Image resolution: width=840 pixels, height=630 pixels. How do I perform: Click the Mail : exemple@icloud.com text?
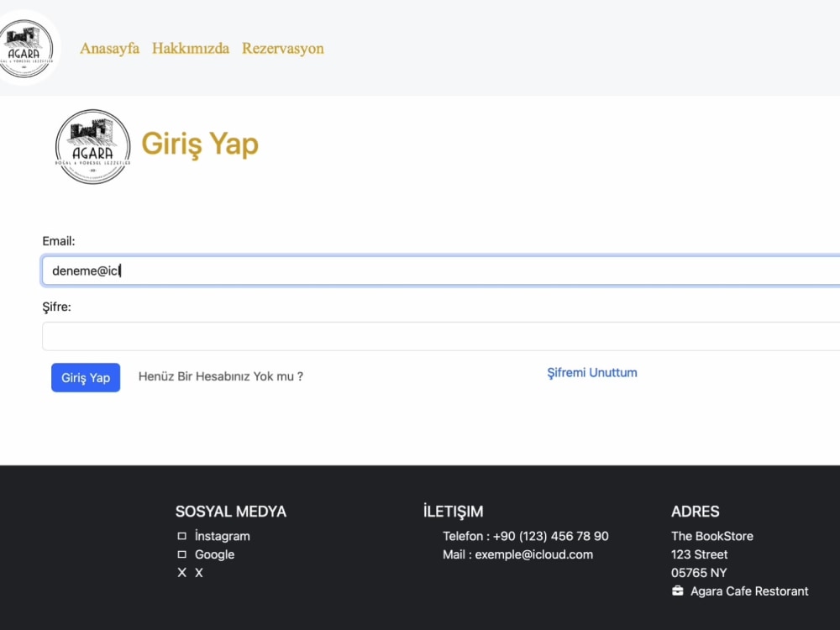click(x=517, y=554)
